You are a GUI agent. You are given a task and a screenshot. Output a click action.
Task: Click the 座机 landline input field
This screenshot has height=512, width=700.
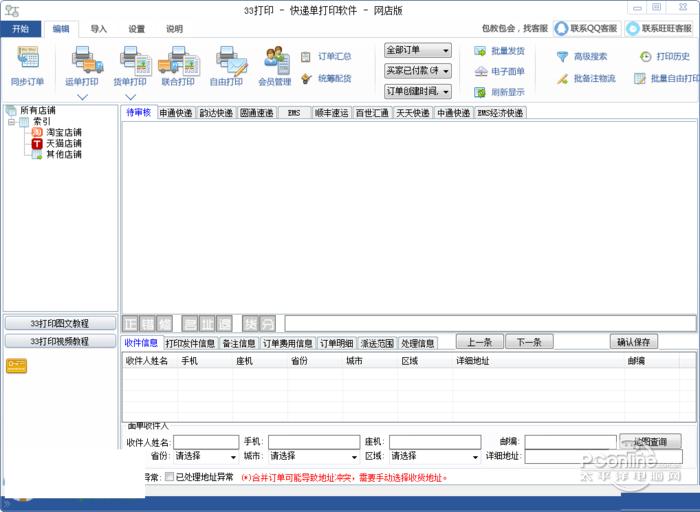coord(435,442)
